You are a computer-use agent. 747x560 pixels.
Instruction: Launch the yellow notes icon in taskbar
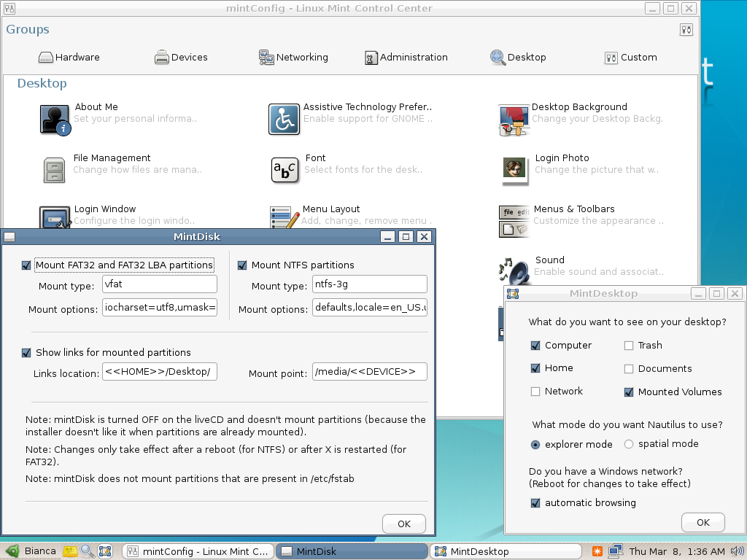tap(71, 551)
